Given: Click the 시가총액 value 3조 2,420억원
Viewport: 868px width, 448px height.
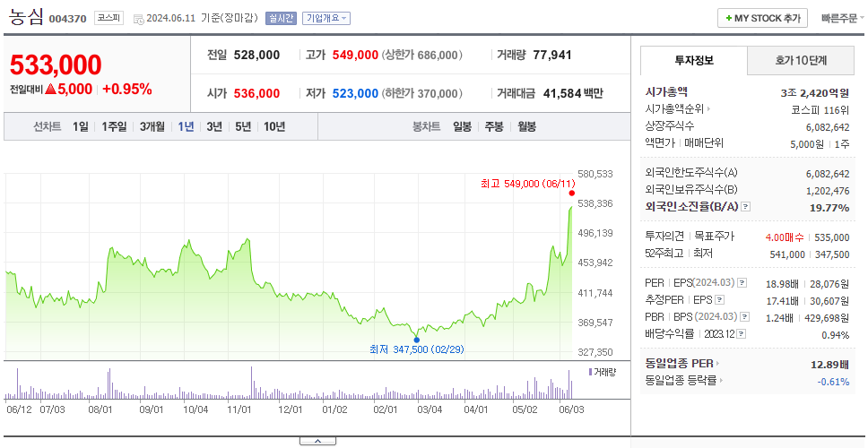Looking at the screenshot, I should pyautogui.click(x=815, y=93).
